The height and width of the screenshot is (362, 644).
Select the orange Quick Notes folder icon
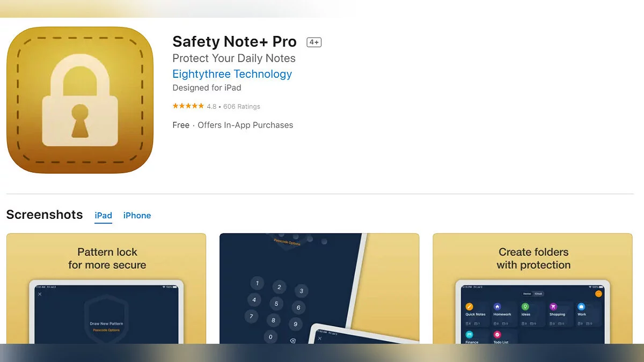(x=470, y=307)
